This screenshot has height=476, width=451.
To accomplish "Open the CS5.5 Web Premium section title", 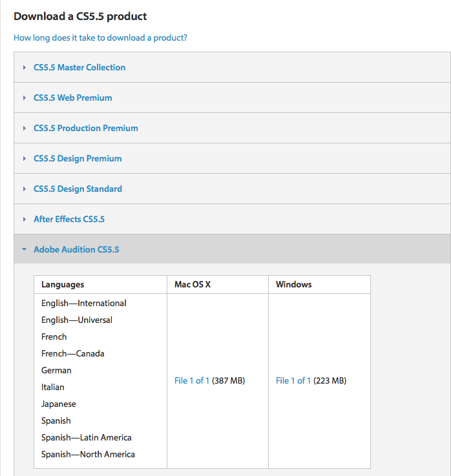I will 73,98.
